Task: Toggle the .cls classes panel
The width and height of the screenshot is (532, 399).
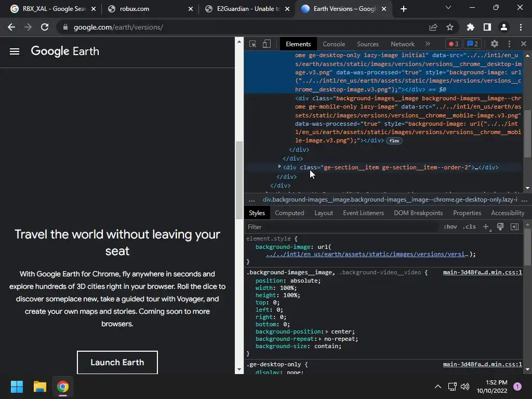Action: click(x=469, y=227)
